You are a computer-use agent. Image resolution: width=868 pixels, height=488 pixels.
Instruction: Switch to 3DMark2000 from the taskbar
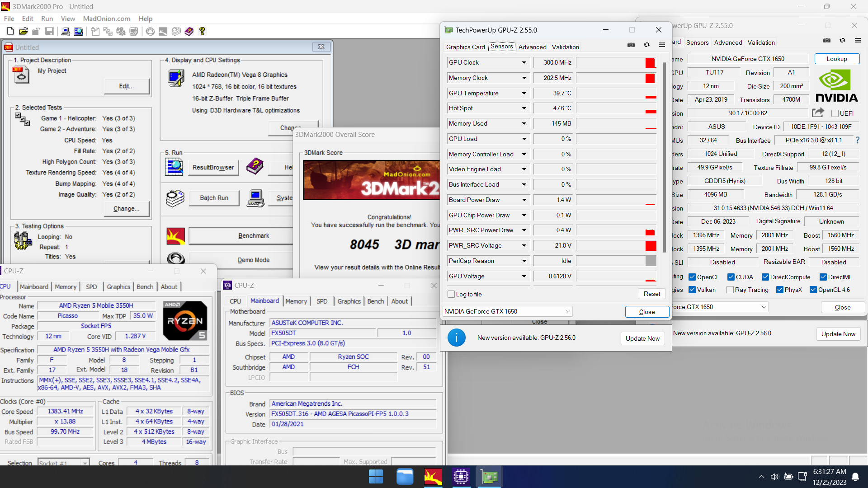pyautogui.click(x=433, y=476)
